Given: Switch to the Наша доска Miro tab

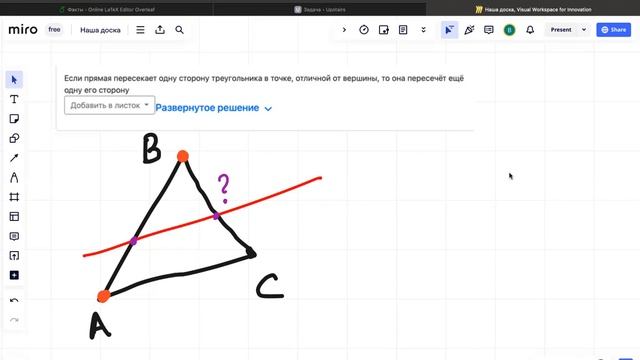Looking at the screenshot, I should tap(533, 9).
